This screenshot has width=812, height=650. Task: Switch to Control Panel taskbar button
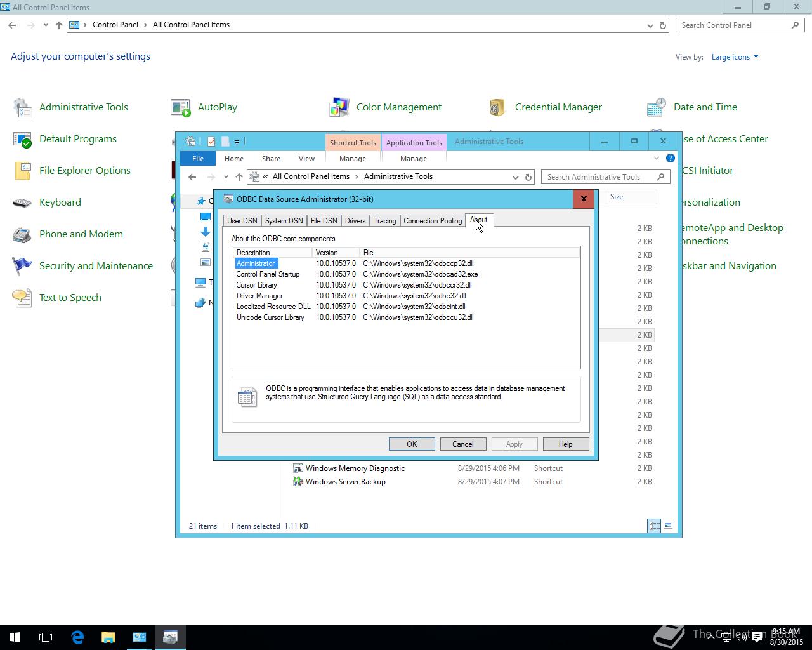click(x=139, y=637)
